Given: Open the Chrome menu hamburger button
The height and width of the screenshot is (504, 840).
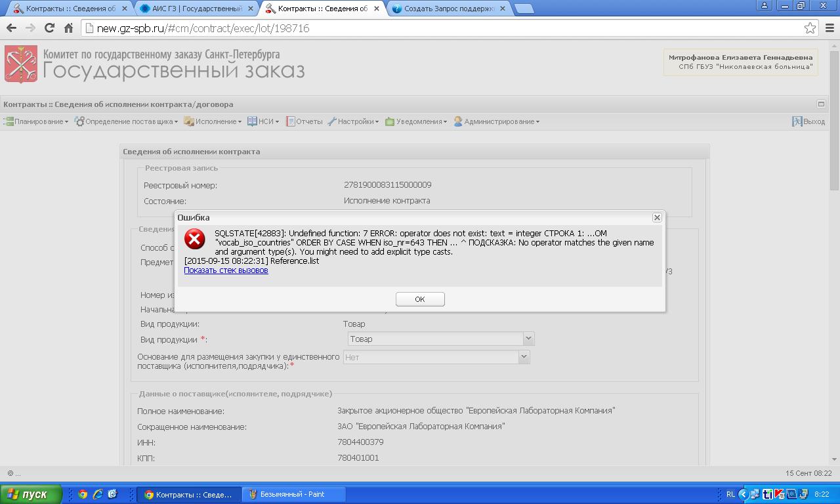Looking at the screenshot, I should 829,28.
